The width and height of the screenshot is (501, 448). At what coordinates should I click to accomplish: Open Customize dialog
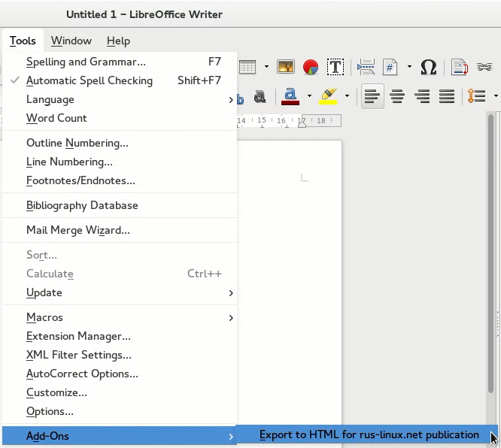120,392
